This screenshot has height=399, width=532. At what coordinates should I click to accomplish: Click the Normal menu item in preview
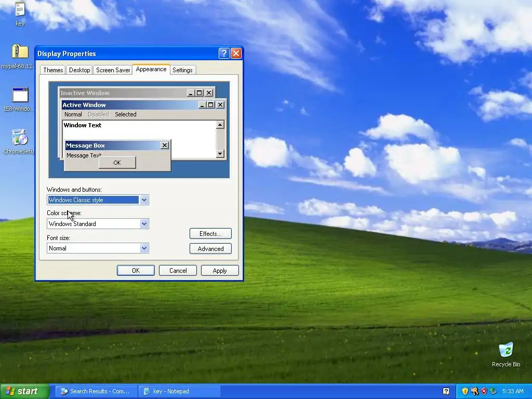(73, 114)
